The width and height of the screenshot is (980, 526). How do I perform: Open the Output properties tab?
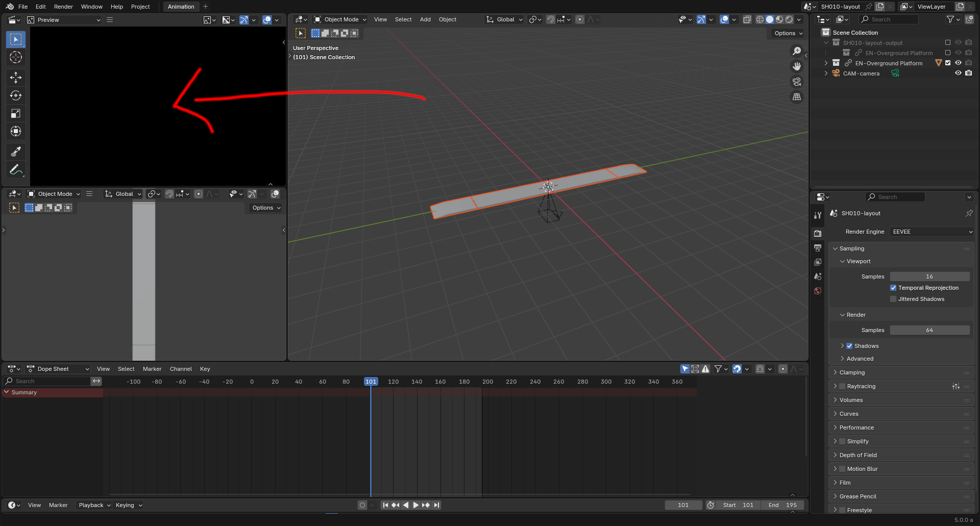coord(818,248)
